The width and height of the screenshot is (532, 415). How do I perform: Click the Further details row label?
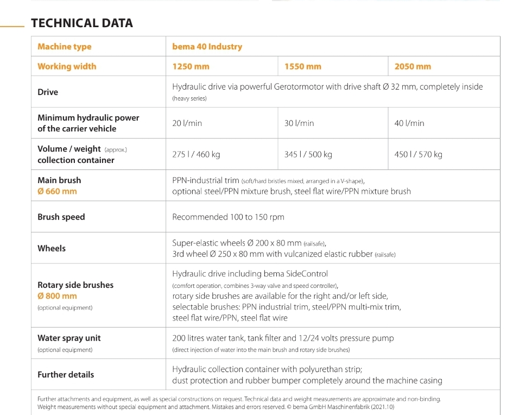coord(66,375)
